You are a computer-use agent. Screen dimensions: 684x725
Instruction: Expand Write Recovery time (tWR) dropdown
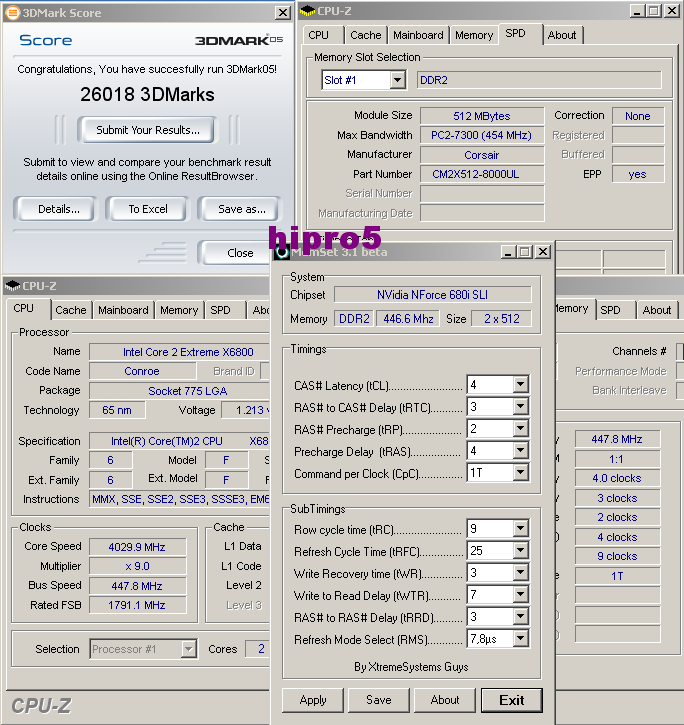tap(520, 573)
